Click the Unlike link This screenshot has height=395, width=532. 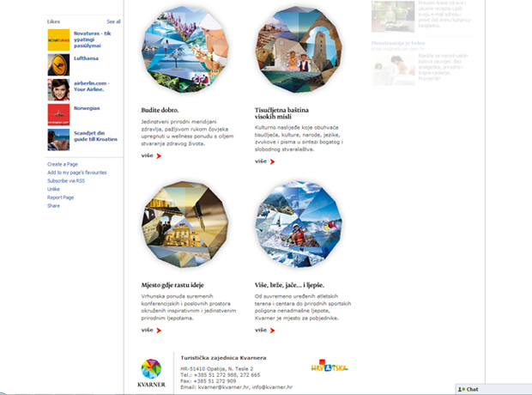tap(53, 189)
